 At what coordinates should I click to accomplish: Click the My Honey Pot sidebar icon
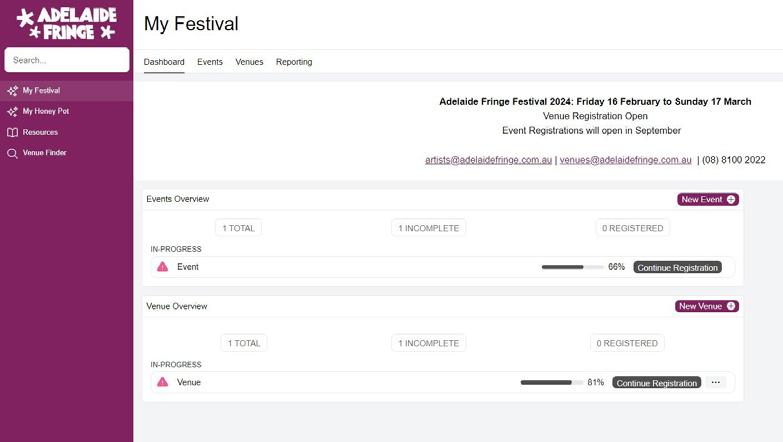point(12,111)
